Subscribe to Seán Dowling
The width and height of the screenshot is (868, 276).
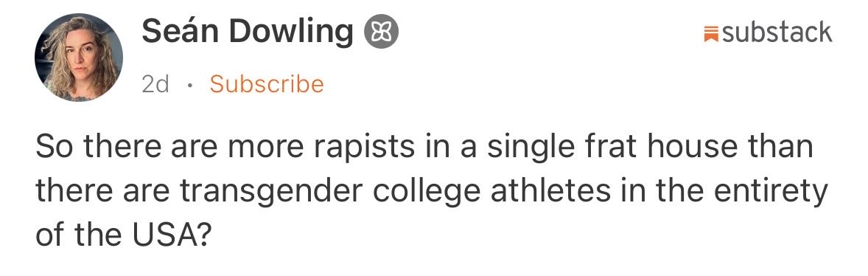click(267, 84)
